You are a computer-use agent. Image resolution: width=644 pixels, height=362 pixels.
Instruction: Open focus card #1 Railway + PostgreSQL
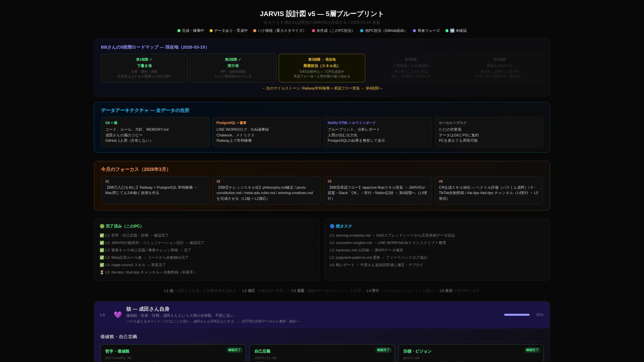[x=155, y=190]
